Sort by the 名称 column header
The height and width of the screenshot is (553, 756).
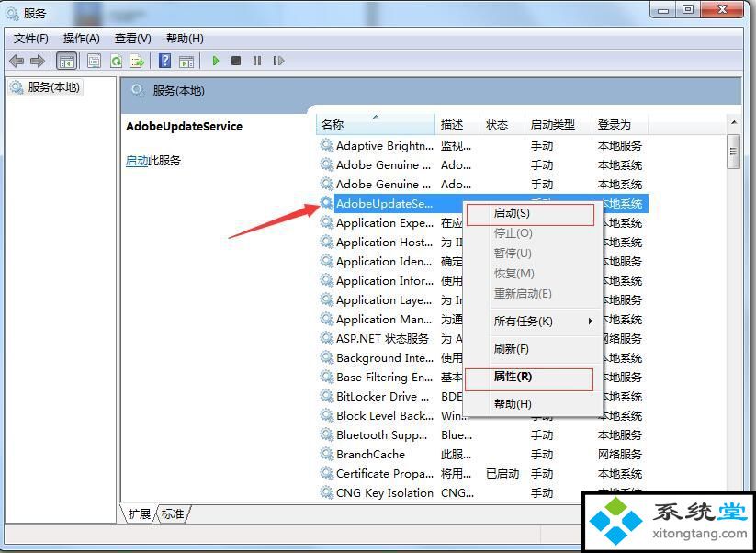tap(376, 124)
